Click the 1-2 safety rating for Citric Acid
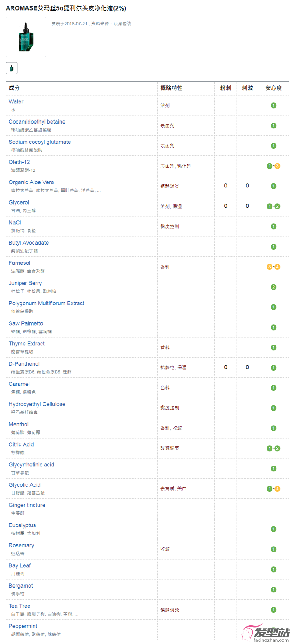The height and width of the screenshot is (644, 292). coord(273,448)
